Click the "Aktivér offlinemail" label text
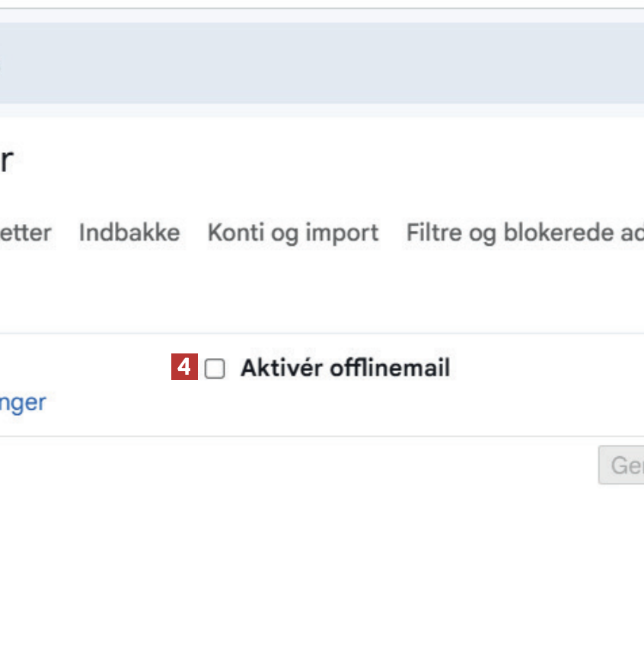This screenshot has width=644, height=652. pos(345,369)
